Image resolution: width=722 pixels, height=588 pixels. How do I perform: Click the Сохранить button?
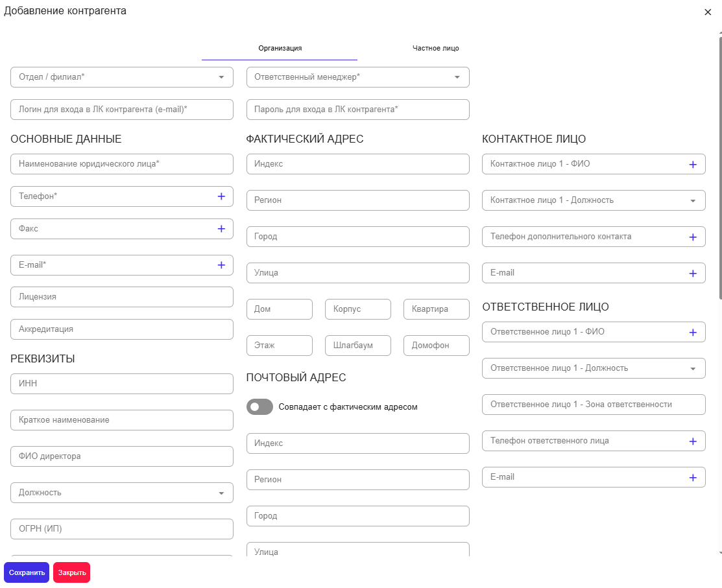(x=26, y=573)
